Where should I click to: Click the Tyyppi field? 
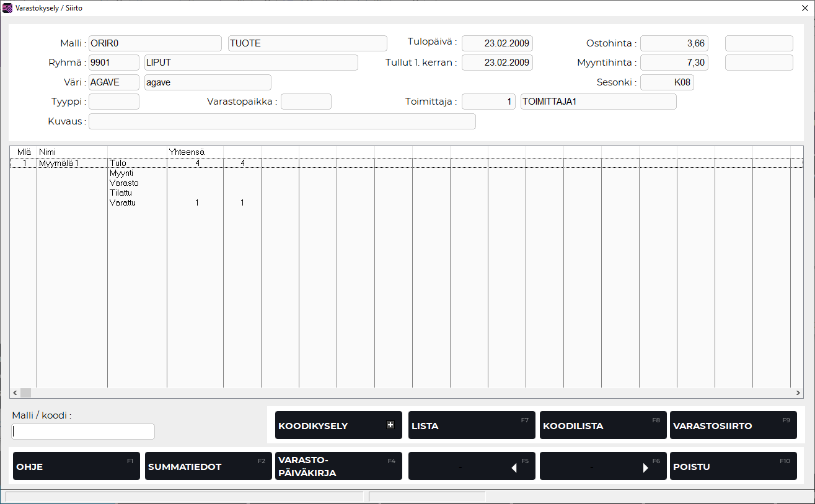(x=114, y=102)
